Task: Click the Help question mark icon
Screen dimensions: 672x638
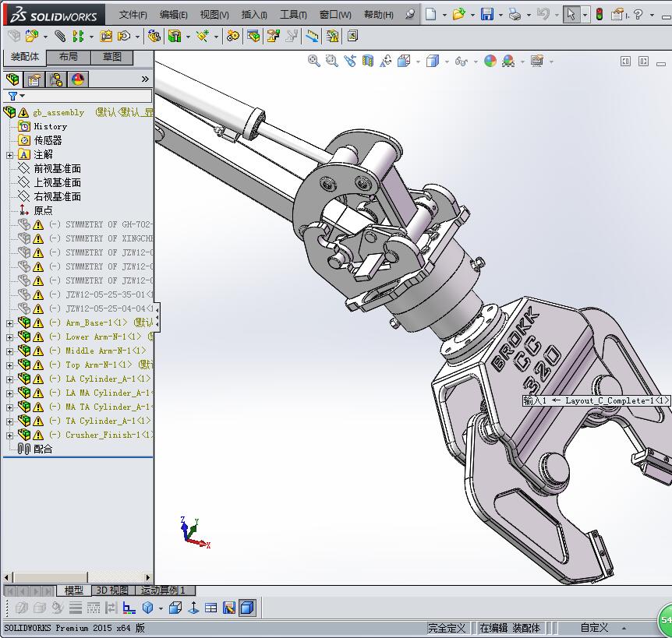Action: [638, 15]
